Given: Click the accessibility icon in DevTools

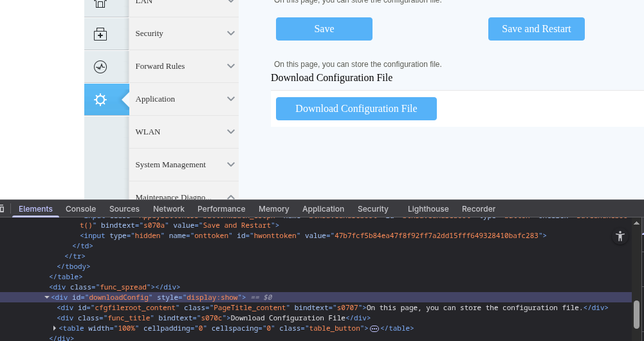Looking at the screenshot, I should click(620, 236).
